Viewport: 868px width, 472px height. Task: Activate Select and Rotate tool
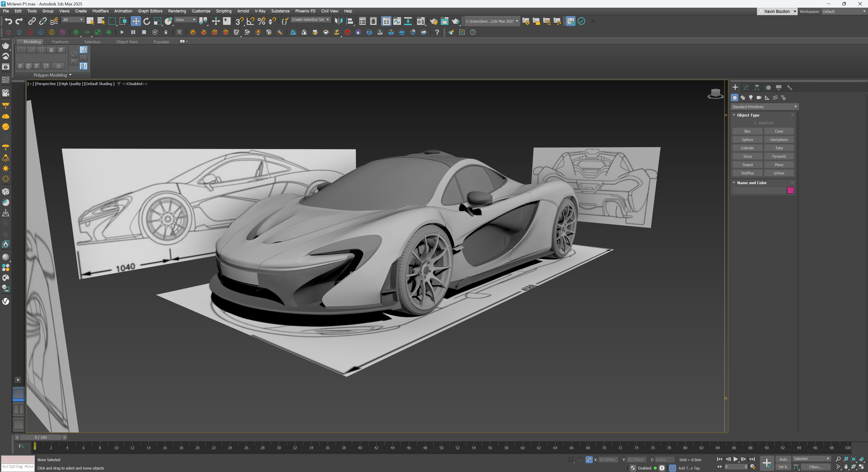pyautogui.click(x=147, y=21)
